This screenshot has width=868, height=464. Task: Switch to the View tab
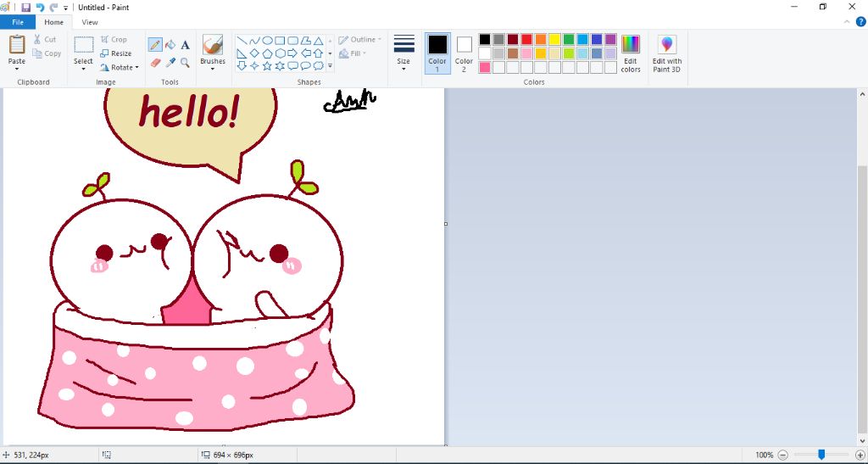(x=90, y=22)
